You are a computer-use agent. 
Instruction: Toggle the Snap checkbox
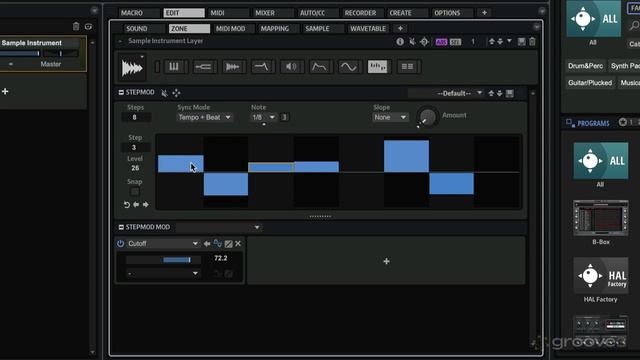click(135, 191)
